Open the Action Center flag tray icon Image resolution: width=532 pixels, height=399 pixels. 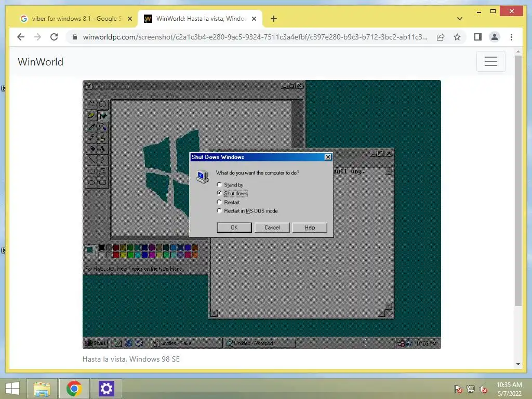[458, 389]
